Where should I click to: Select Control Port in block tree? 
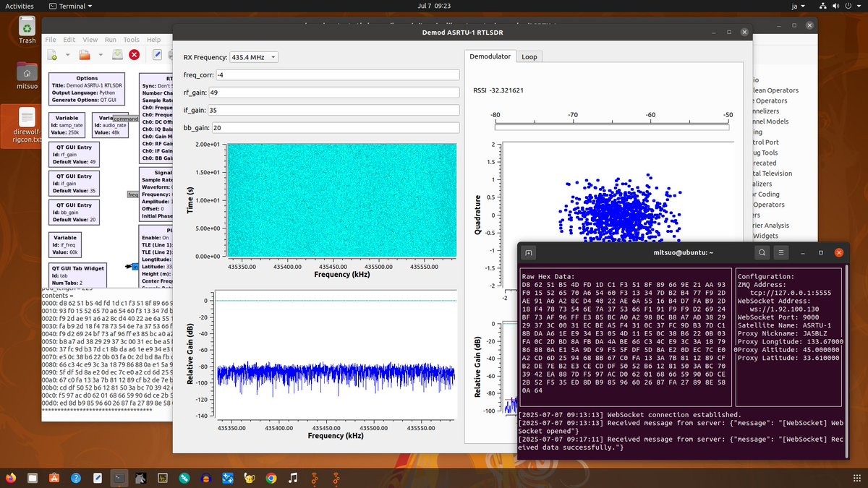(765, 142)
